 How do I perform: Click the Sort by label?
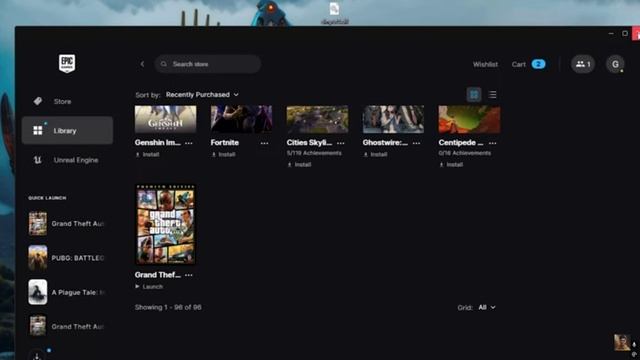click(148, 95)
